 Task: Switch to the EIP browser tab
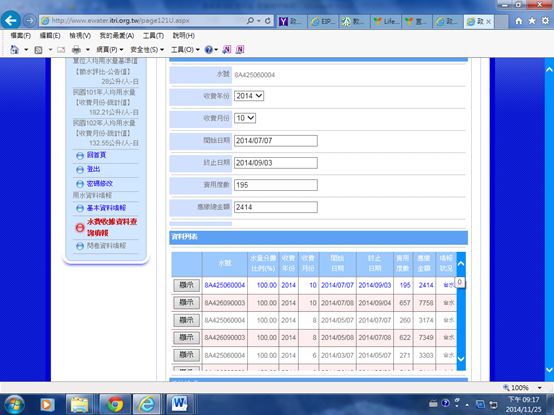[323, 22]
